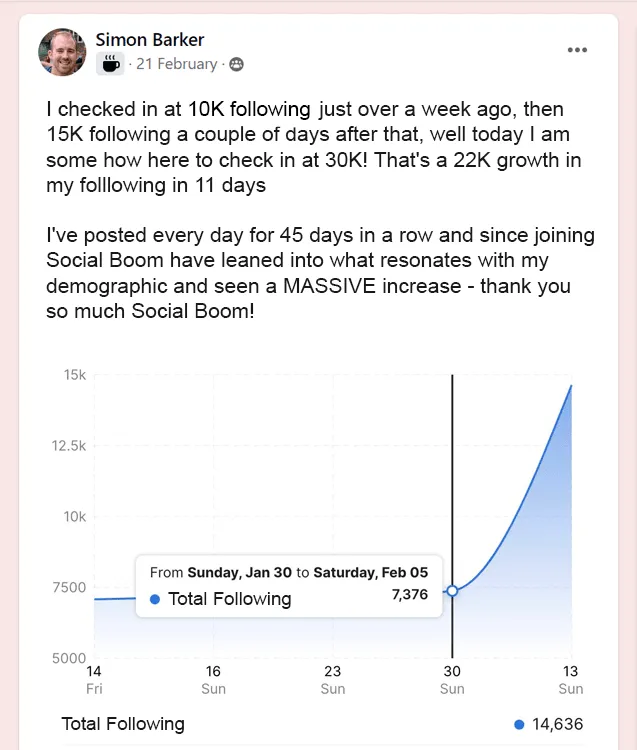Screen dimensions: 637x750
Task: Click the 14,636 total following value
Action: click(557, 724)
